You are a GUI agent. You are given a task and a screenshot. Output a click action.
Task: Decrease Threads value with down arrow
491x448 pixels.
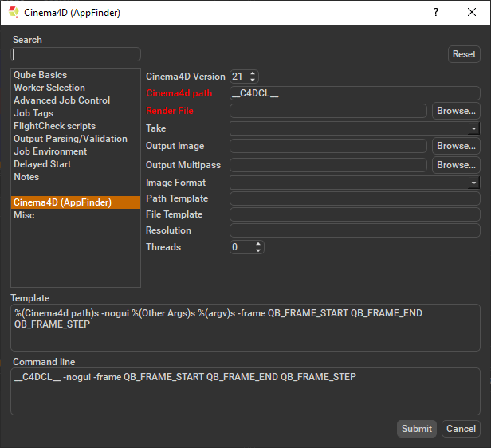257,250
